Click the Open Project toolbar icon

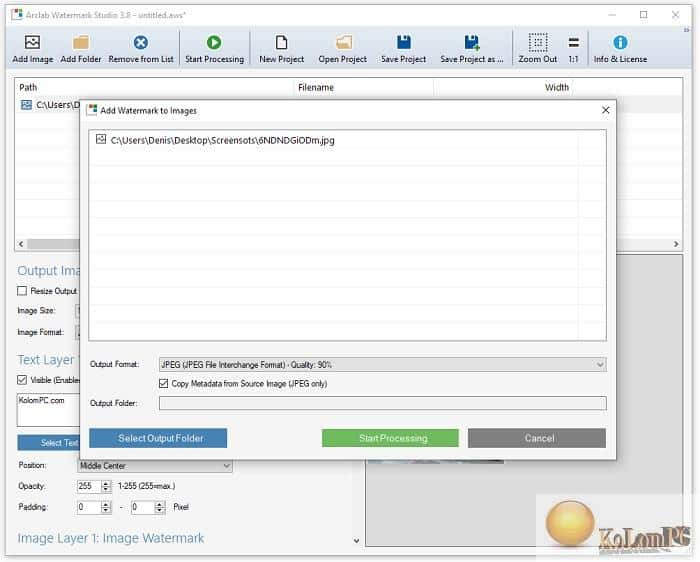(x=343, y=42)
